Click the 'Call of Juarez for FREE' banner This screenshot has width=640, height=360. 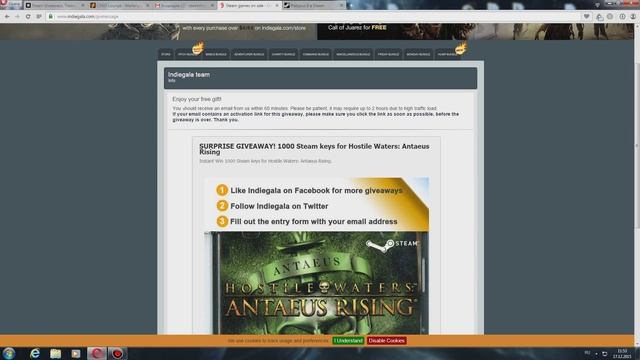pyautogui.click(x=476, y=31)
